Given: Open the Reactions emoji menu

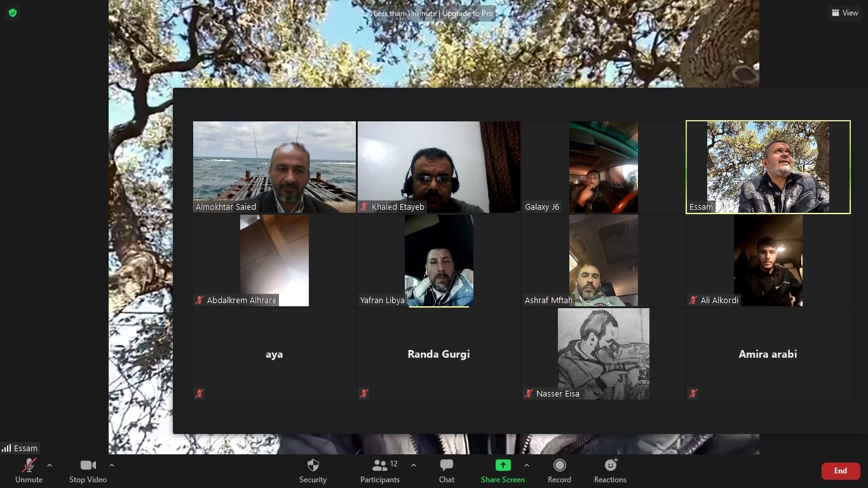Looking at the screenshot, I should pos(610,466).
